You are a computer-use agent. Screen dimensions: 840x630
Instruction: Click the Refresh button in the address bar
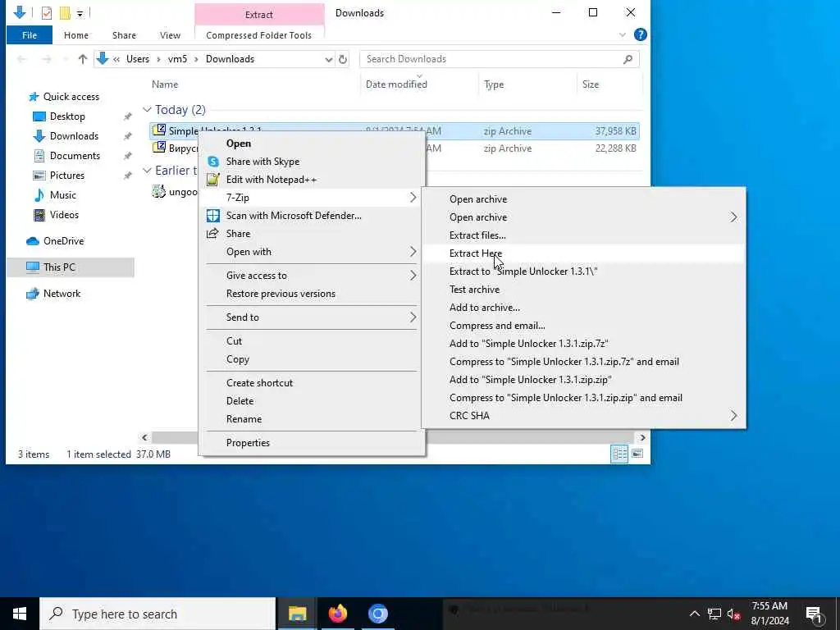click(x=343, y=59)
